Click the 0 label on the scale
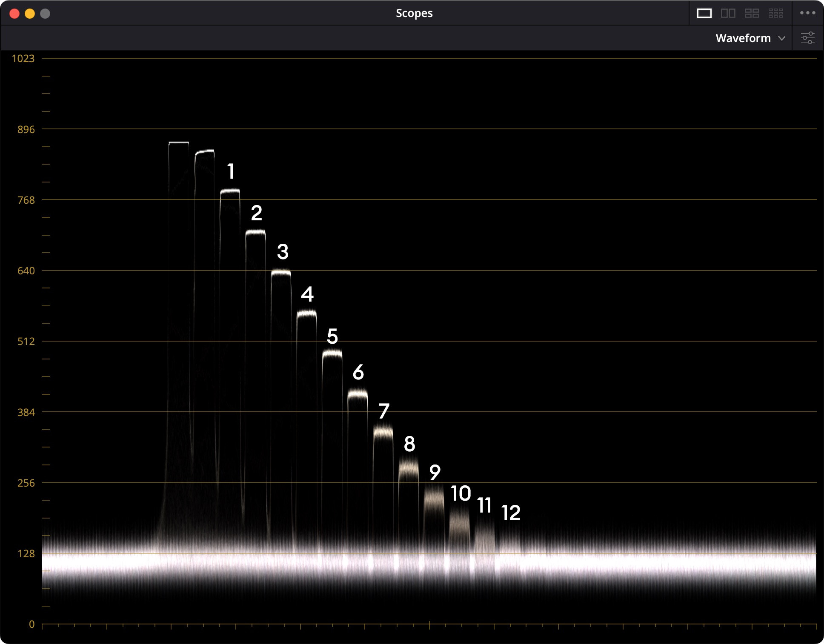Screen dimensions: 824x644 click(31, 624)
